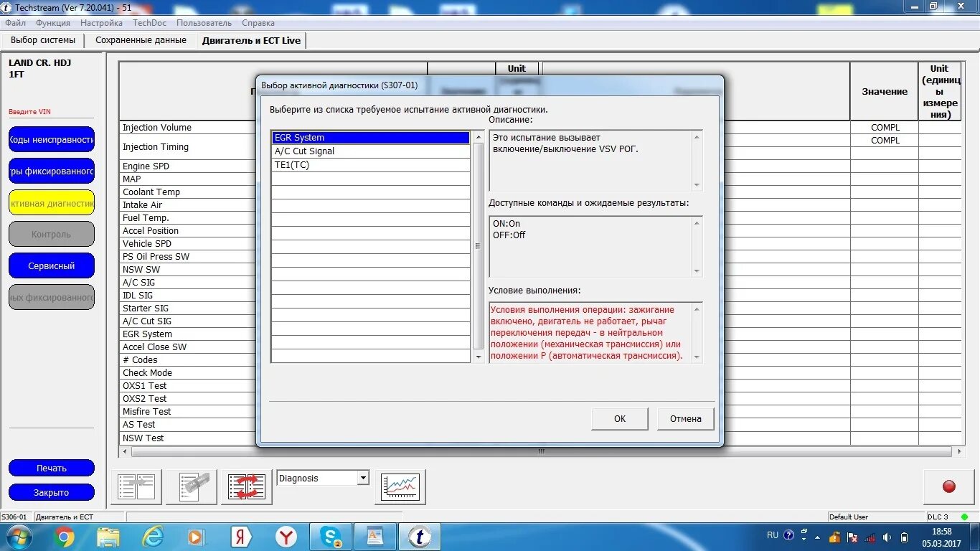Viewport: 980px width, 551px height.
Task: Open the Файл menu
Action: [15, 23]
